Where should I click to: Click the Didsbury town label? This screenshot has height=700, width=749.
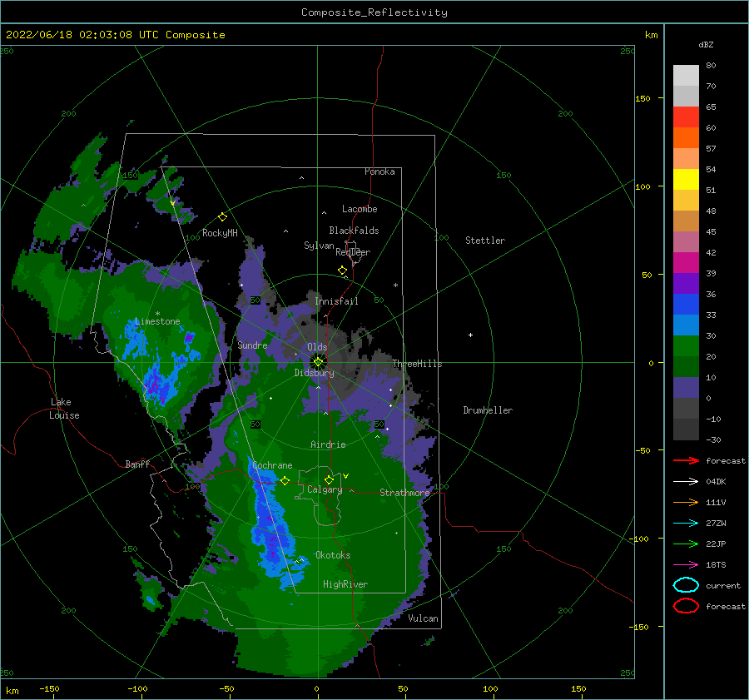pos(315,373)
